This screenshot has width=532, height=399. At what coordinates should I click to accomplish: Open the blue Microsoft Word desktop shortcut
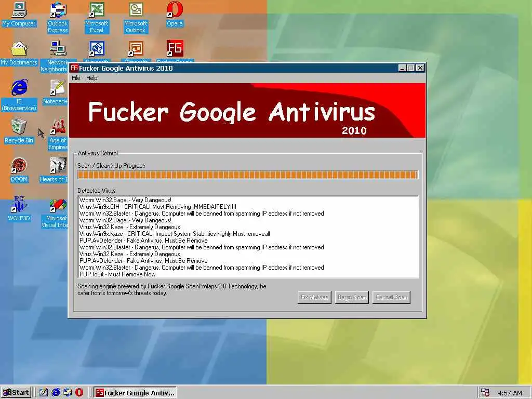(x=97, y=48)
